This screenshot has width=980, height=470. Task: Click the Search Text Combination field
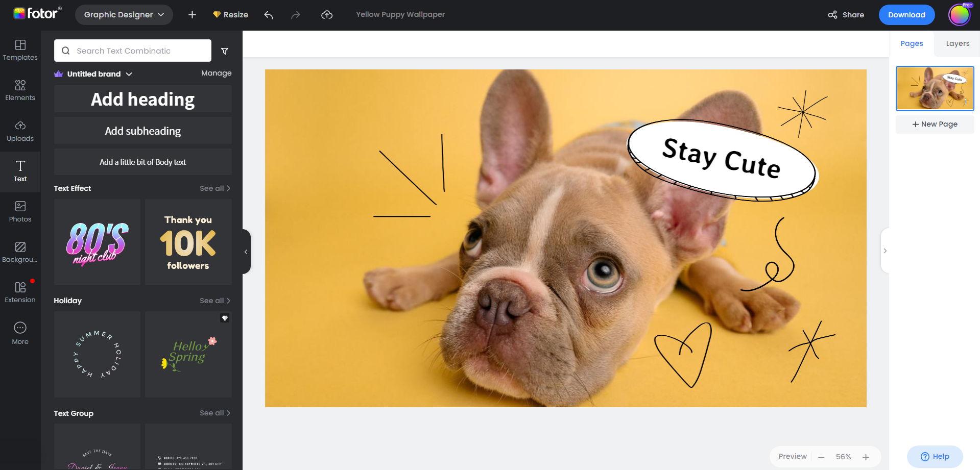pyautogui.click(x=133, y=51)
